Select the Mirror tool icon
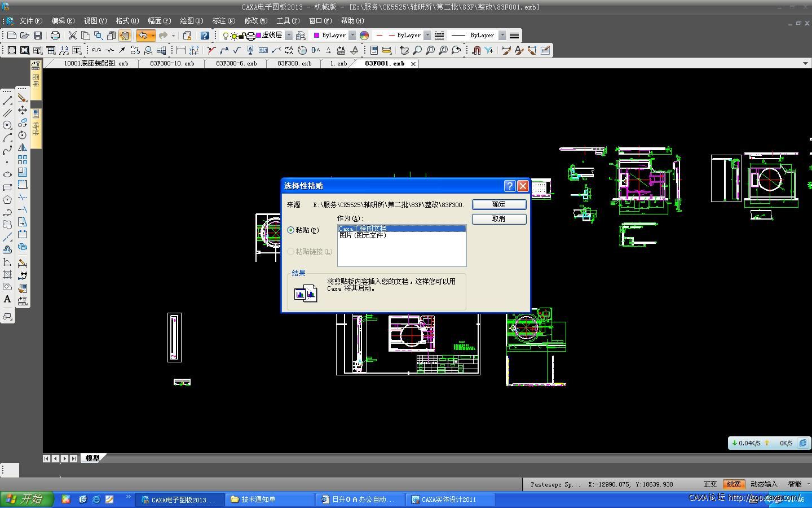Image resolution: width=812 pixels, height=508 pixels. click(23, 147)
